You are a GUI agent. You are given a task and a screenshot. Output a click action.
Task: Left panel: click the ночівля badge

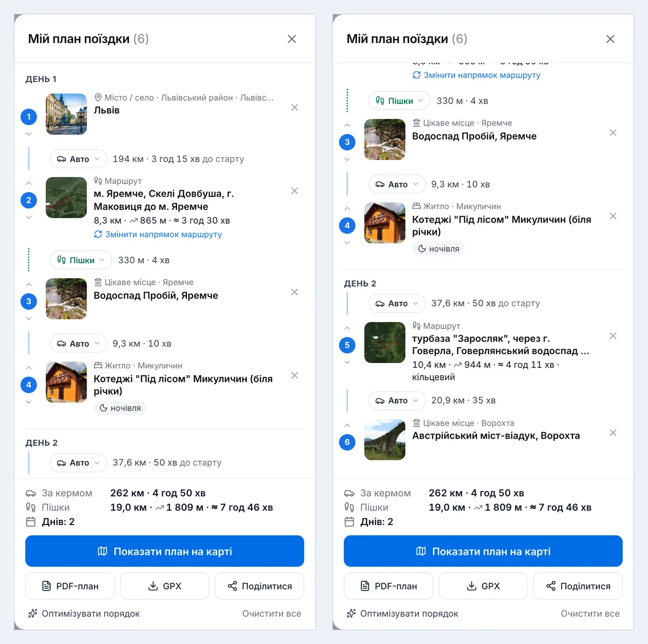[x=120, y=408]
